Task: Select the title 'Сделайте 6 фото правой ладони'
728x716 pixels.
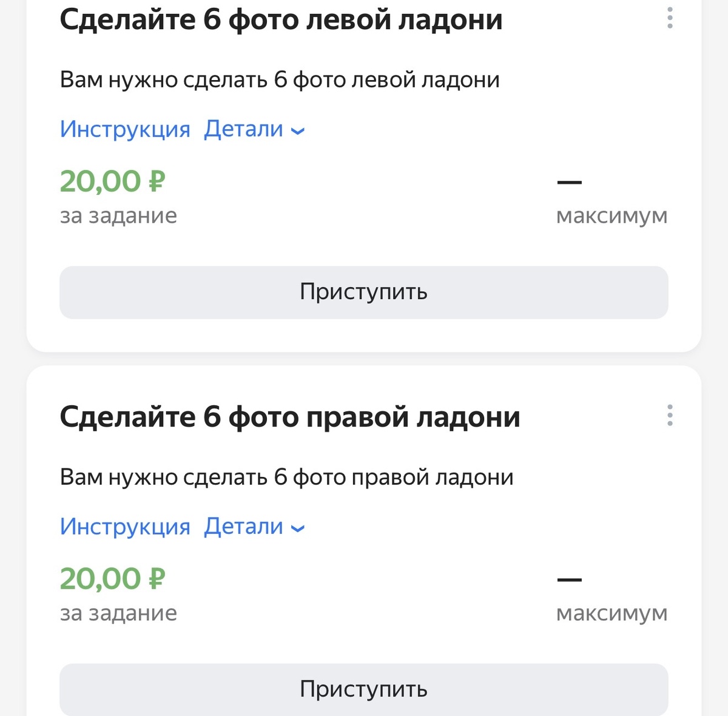Action: (x=290, y=416)
